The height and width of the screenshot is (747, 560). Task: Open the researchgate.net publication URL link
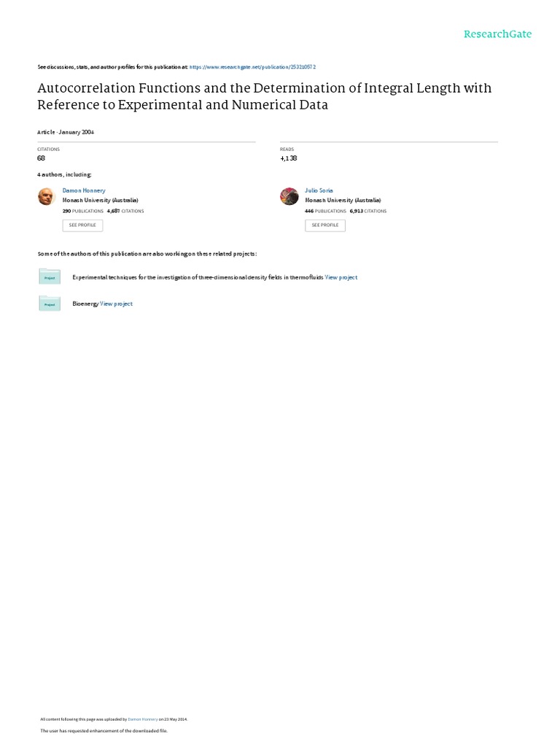point(252,66)
